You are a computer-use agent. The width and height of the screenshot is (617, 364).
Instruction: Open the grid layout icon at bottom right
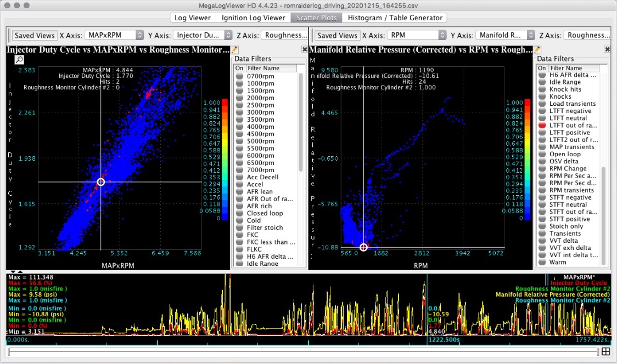[x=606, y=351]
